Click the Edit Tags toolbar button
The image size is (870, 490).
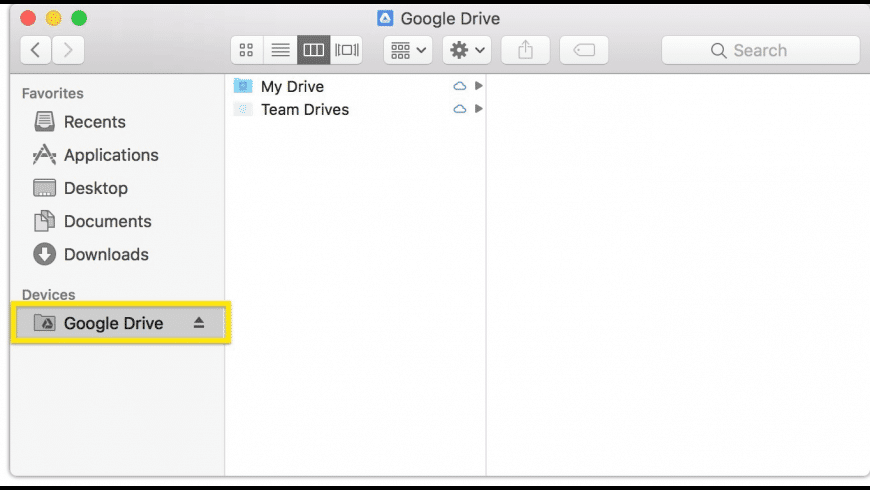pyautogui.click(x=584, y=50)
